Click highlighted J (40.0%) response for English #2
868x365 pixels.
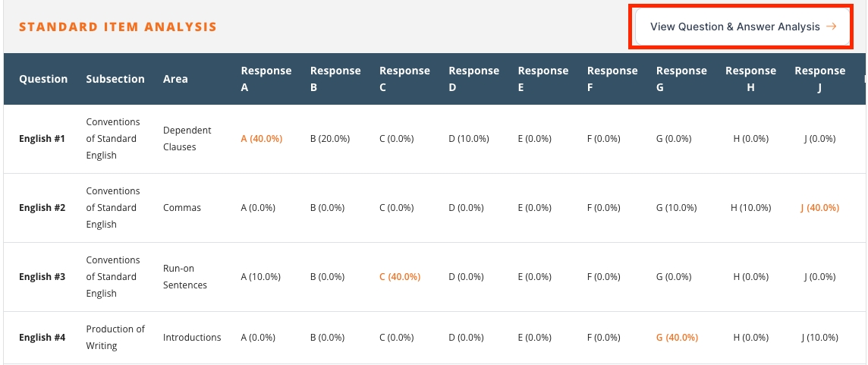(819, 208)
